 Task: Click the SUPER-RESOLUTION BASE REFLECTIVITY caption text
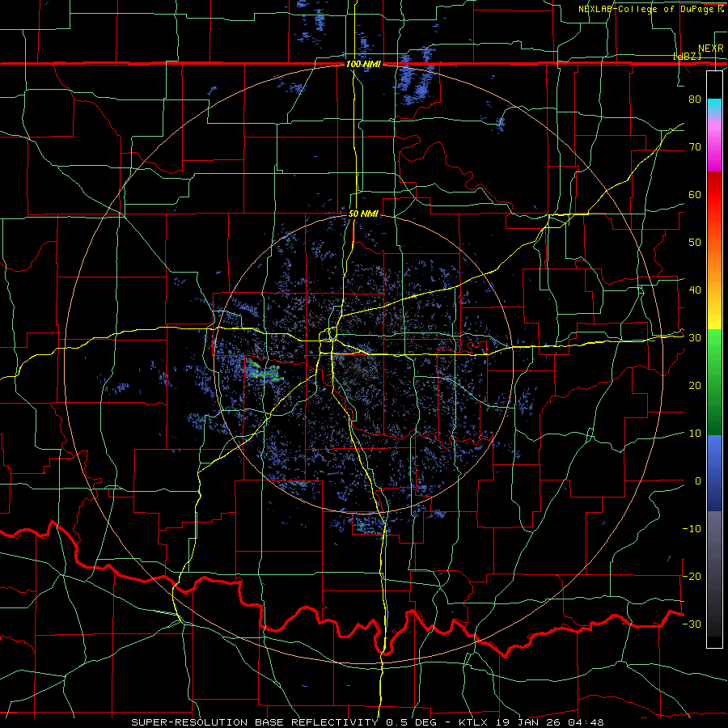(255, 722)
